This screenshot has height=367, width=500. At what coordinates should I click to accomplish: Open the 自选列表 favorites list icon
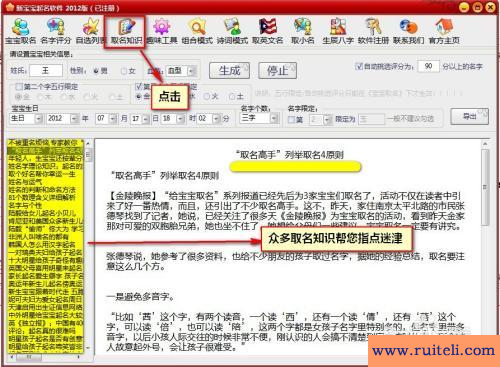[x=90, y=31]
